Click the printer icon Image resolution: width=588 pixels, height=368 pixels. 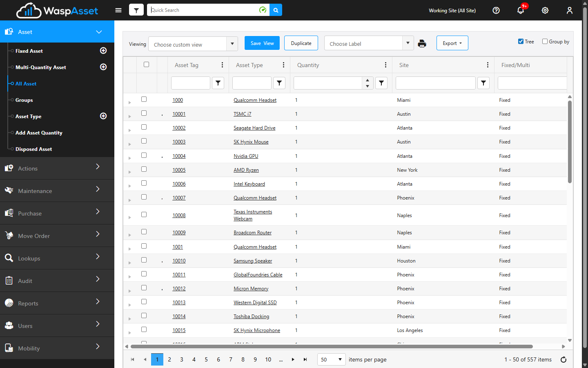(x=422, y=43)
